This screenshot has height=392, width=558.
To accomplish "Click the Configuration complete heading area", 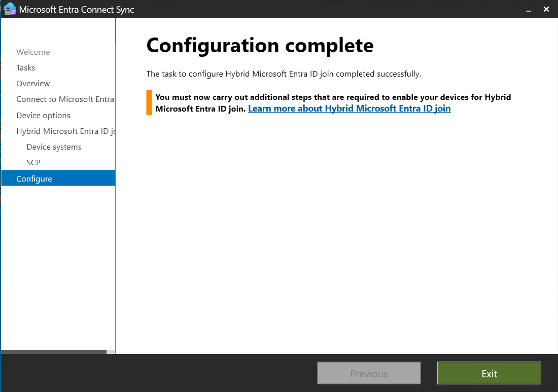I will 259,46.
